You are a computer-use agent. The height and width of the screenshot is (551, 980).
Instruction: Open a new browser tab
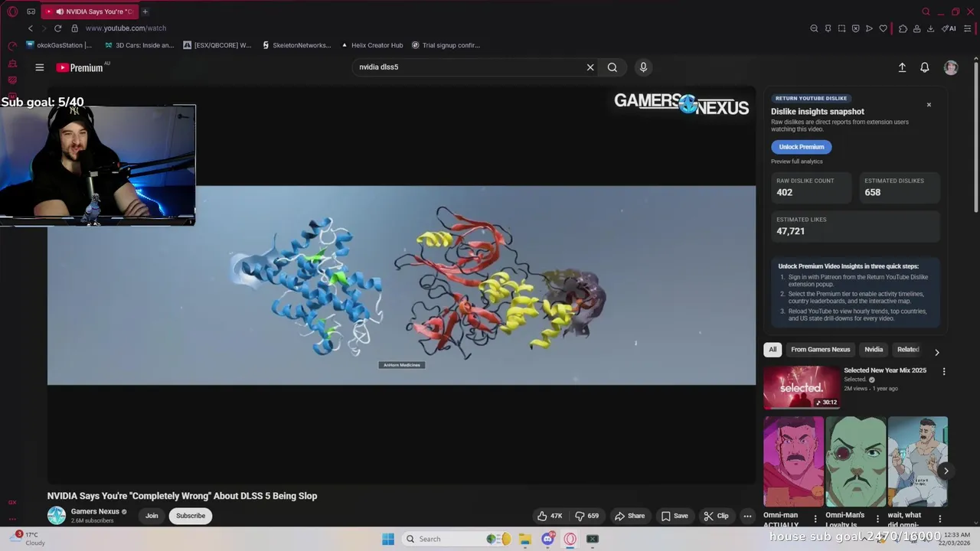click(145, 11)
